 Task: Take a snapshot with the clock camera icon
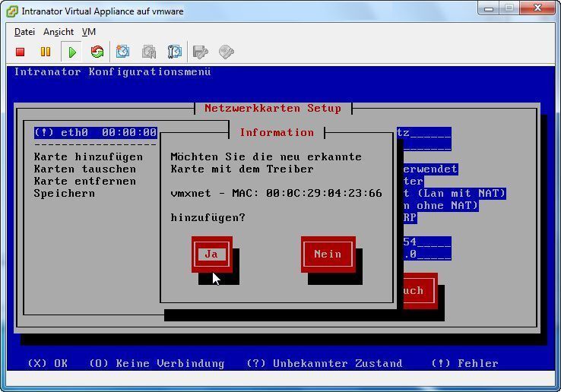click(x=122, y=52)
